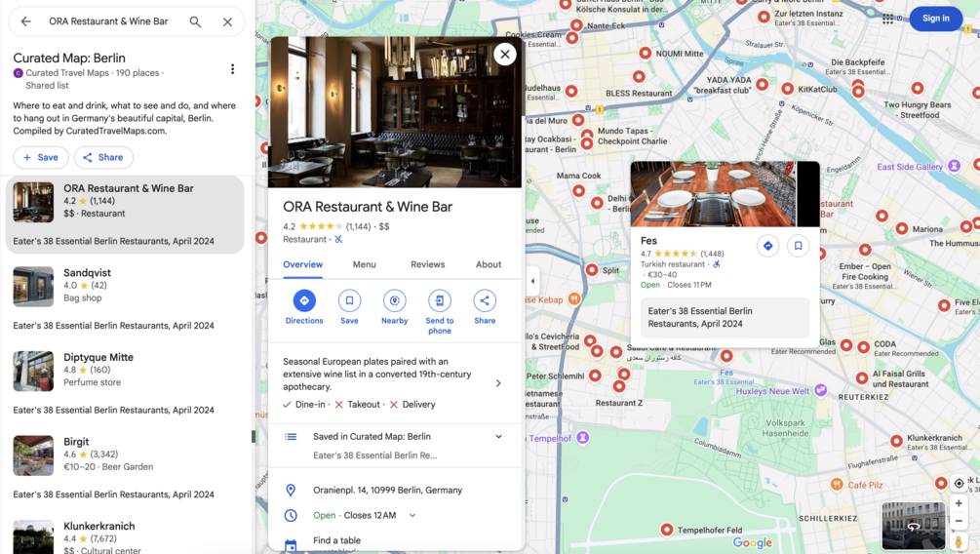Click the Klunkerkranich map pin
This screenshot has width=980, height=554.
point(896,442)
